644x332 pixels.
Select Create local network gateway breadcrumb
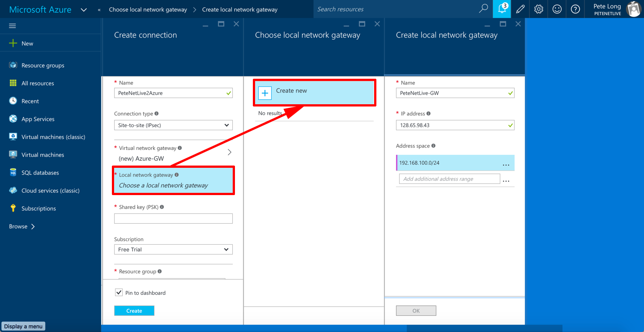[240, 9]
